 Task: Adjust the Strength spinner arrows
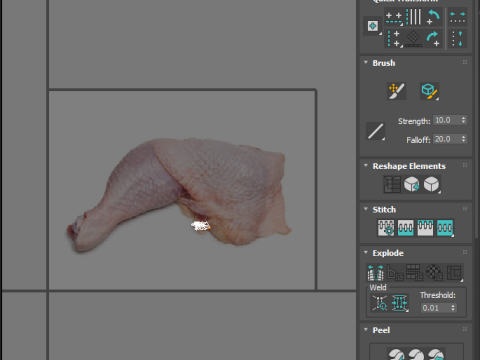(x=464, y=120)
